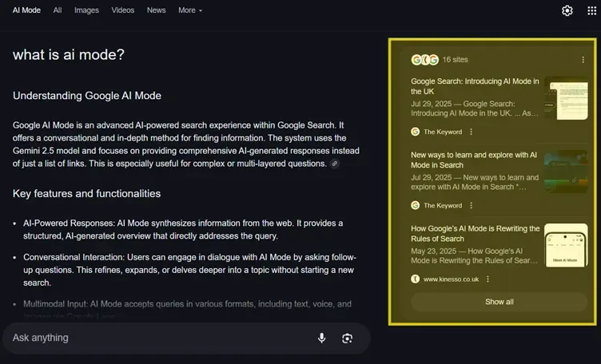Open three-dot menu beside 16 sites

click(583, 60)
